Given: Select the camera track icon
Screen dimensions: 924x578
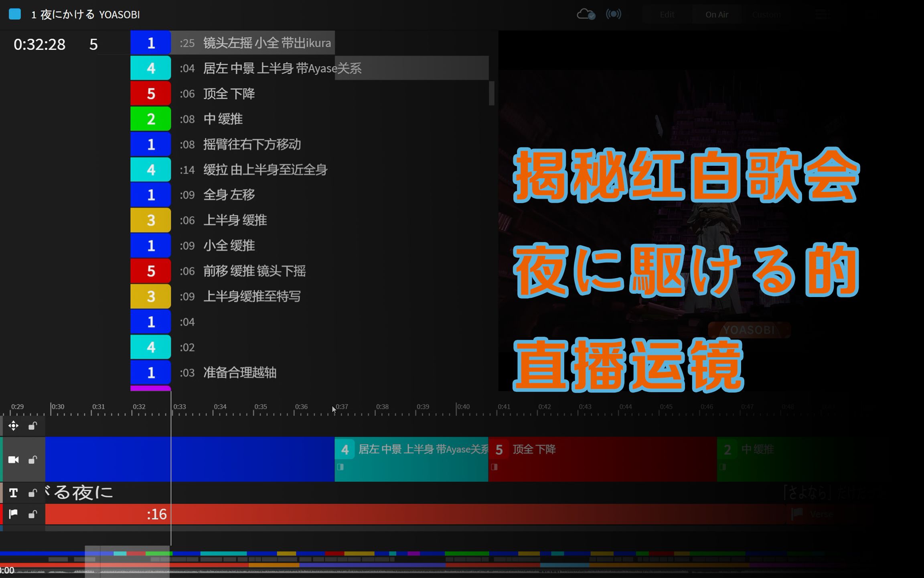Looking at the screenshot, I should (x=13, y=459).
